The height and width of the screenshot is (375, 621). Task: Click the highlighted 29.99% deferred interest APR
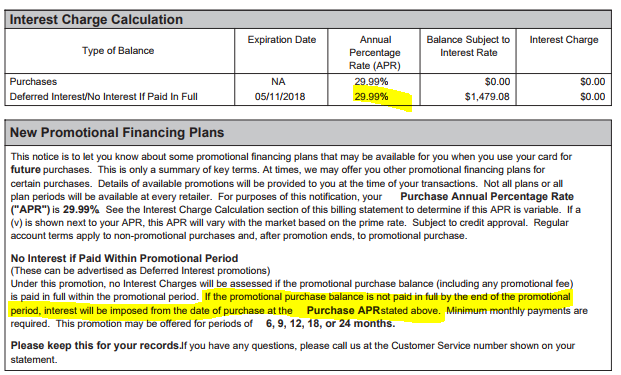click(371, 97)
